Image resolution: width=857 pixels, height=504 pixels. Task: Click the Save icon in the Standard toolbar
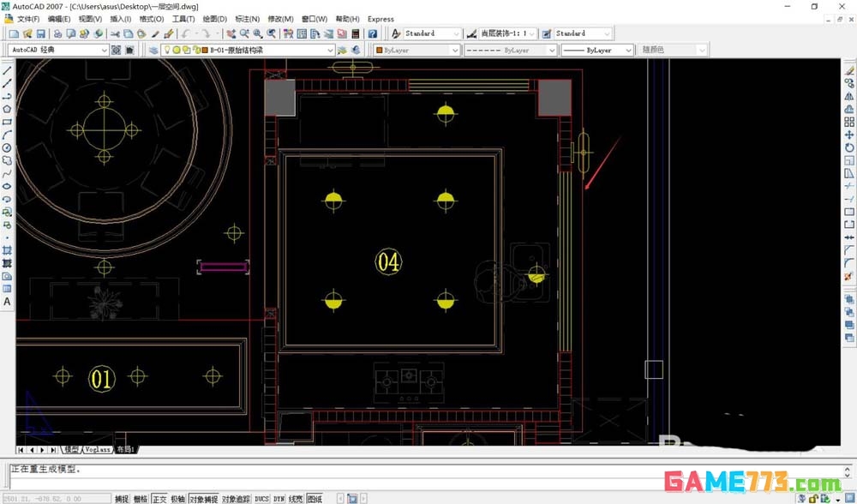pyautogui.click(x=39, y=33)
